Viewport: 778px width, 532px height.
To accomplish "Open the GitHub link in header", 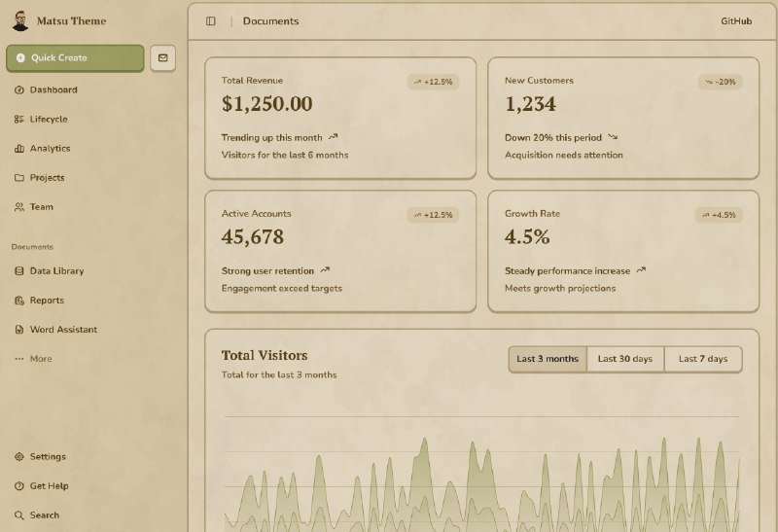I will point(736,21).
